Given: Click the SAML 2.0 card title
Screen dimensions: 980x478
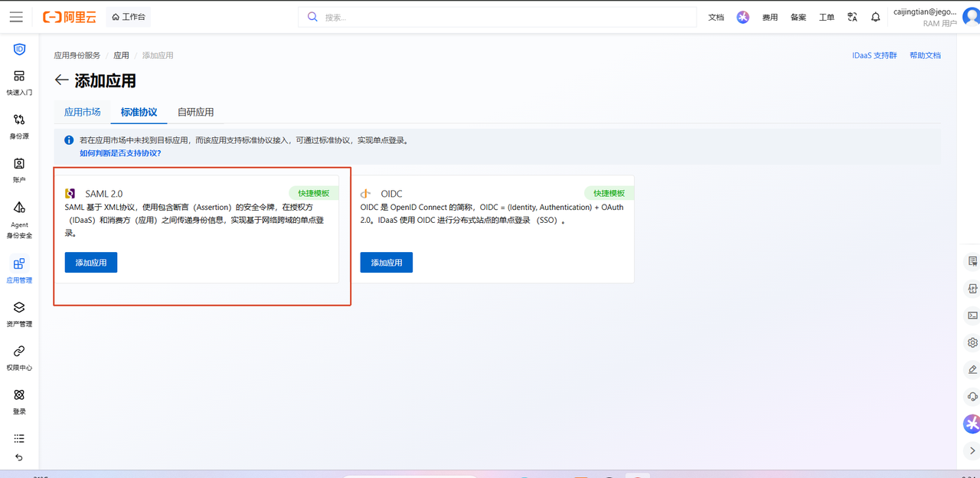Looking at the screenshot, I should click(103, 194).
